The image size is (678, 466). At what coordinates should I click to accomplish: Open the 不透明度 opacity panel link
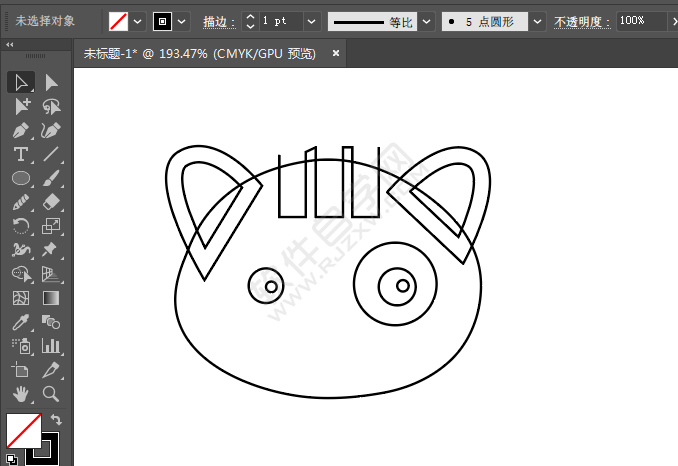581,21
